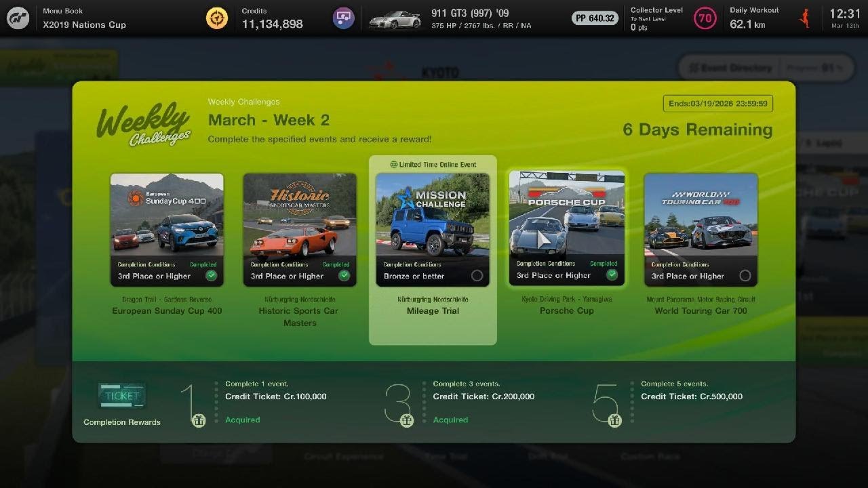Open the Porsche Cup event card

coord(567,228)
